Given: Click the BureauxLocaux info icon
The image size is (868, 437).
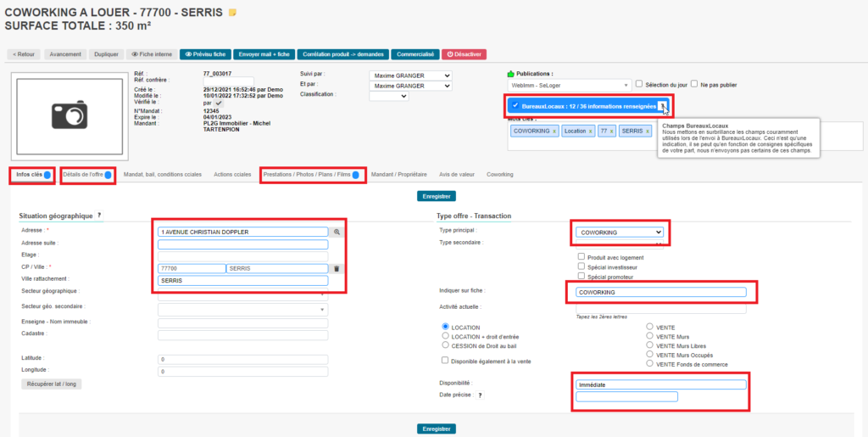Looking at the screenshot, I should pos(663,106).
